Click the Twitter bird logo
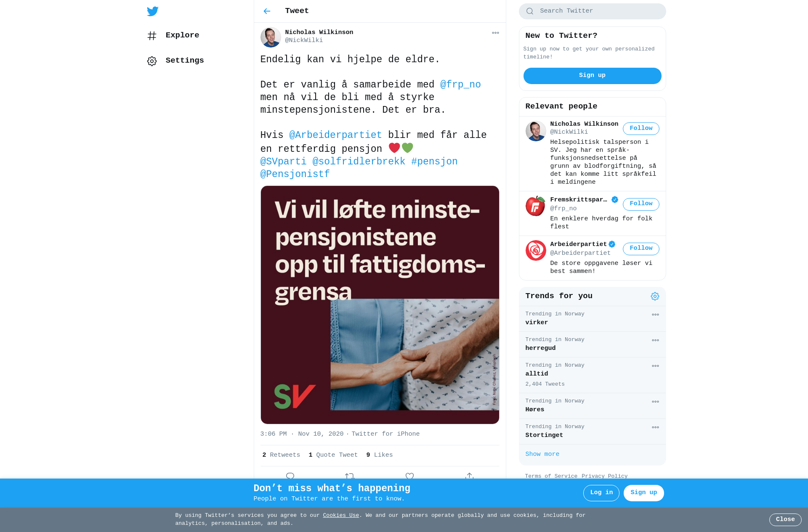Screen dimensions: 808x532 (x=153, y=11)
